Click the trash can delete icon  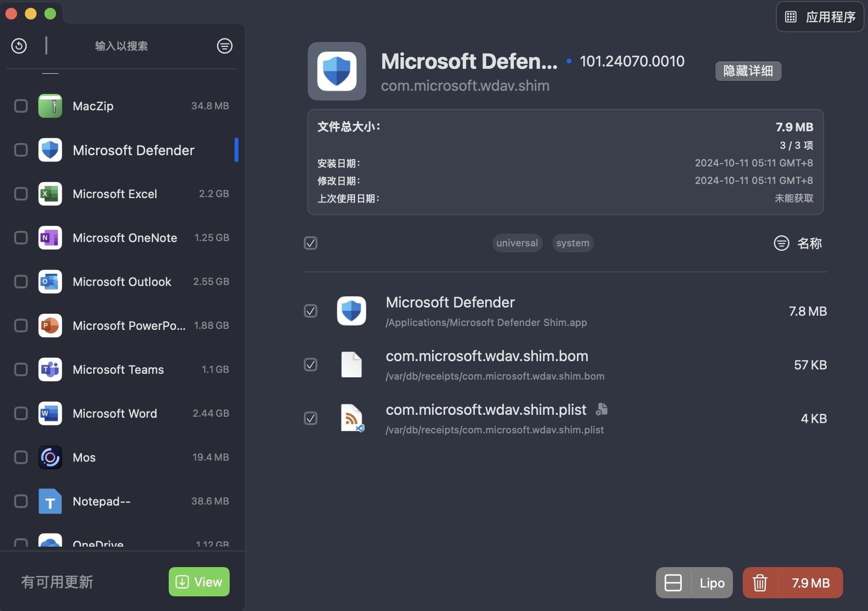point(760,583)
